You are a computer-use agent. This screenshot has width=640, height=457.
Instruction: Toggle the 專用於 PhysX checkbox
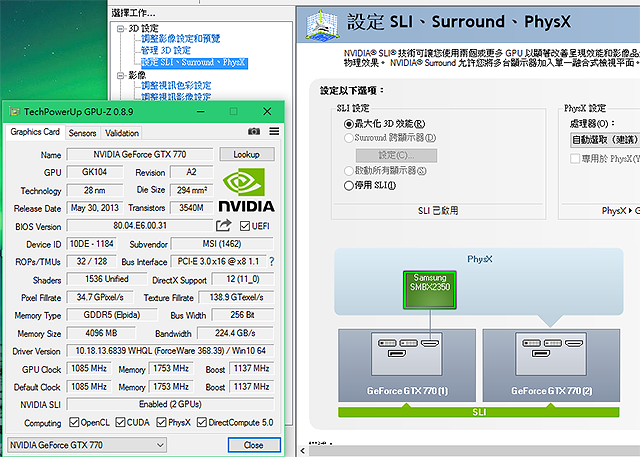(x=575, y=158)
